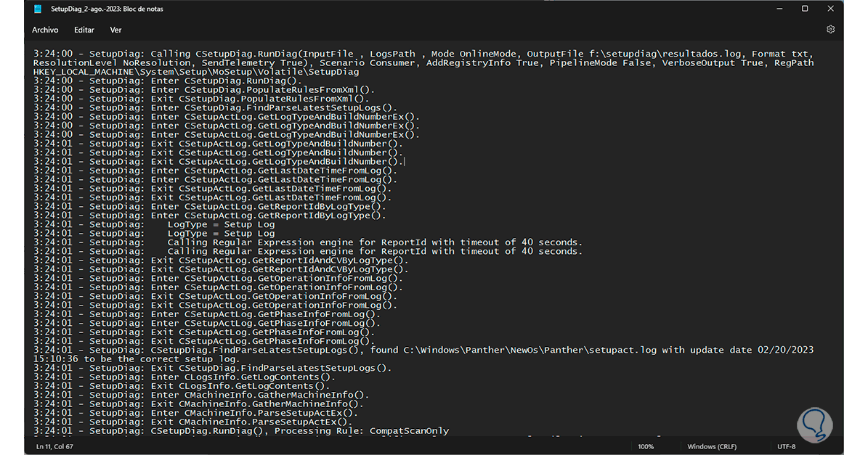Open the Editar menu
This screenshot has height=455, width=868.
84,30
